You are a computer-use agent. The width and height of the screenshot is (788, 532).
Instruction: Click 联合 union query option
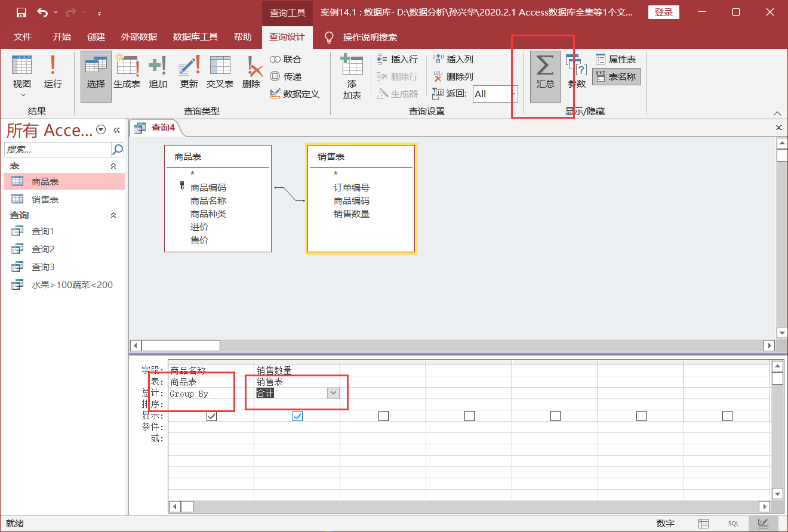click(x=286, y=60)
